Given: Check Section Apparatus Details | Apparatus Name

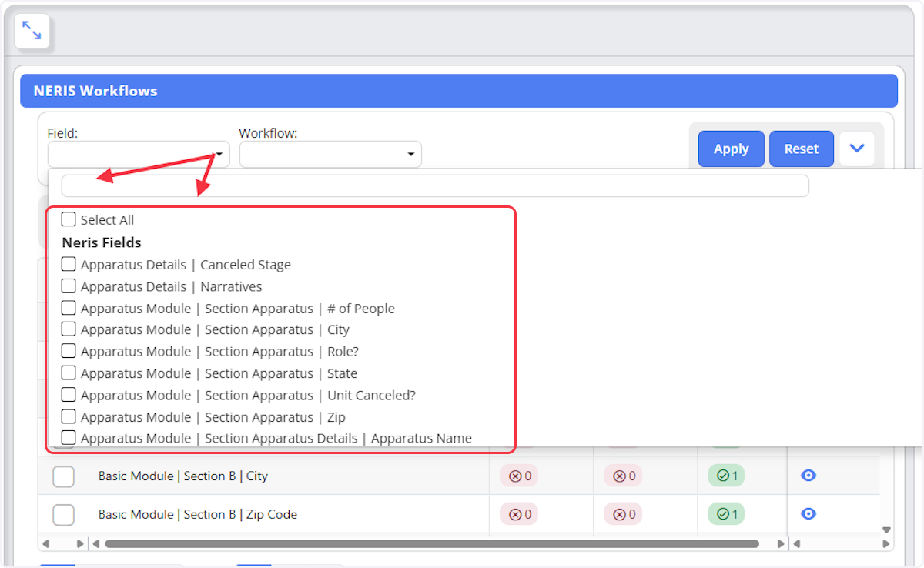Looking at the screenshot, I should [x=69, y=438].
